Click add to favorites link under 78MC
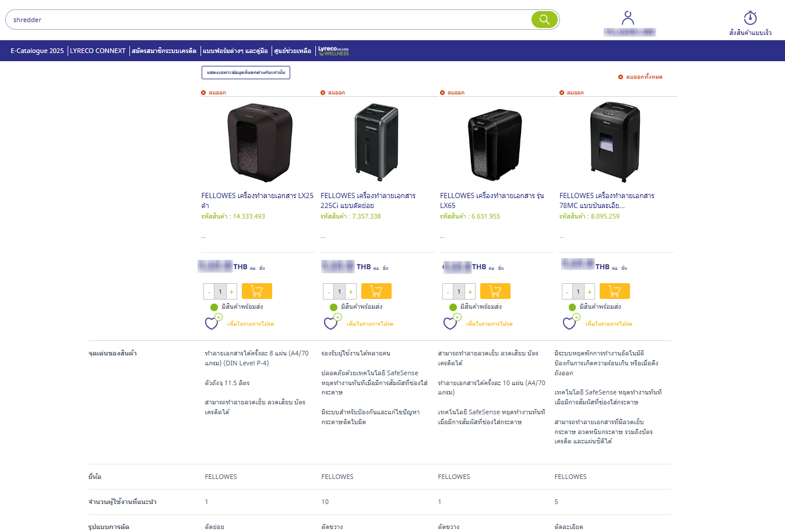Image resolution: width=785 pixels, height=532 pixels. pos(609,324)
